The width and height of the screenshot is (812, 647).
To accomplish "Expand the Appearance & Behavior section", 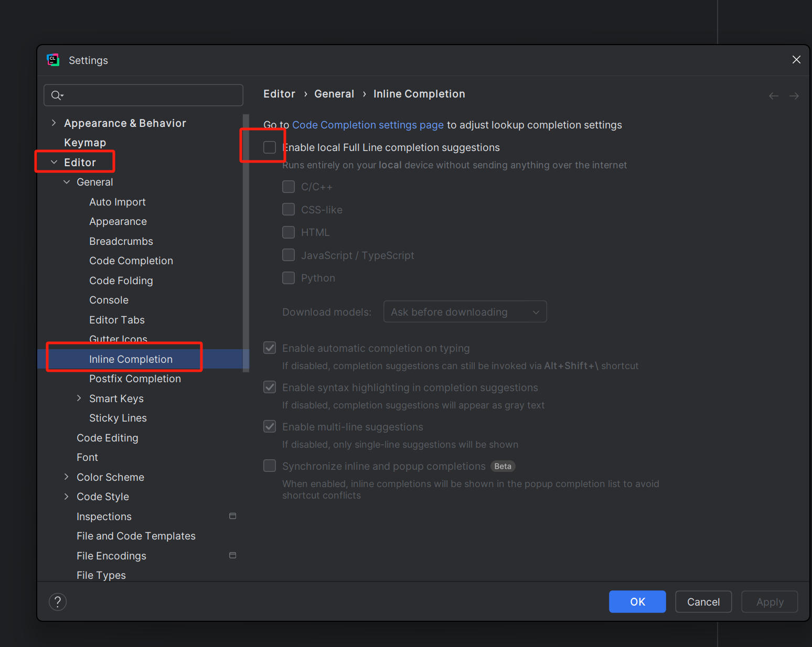I will pos(54,123).
